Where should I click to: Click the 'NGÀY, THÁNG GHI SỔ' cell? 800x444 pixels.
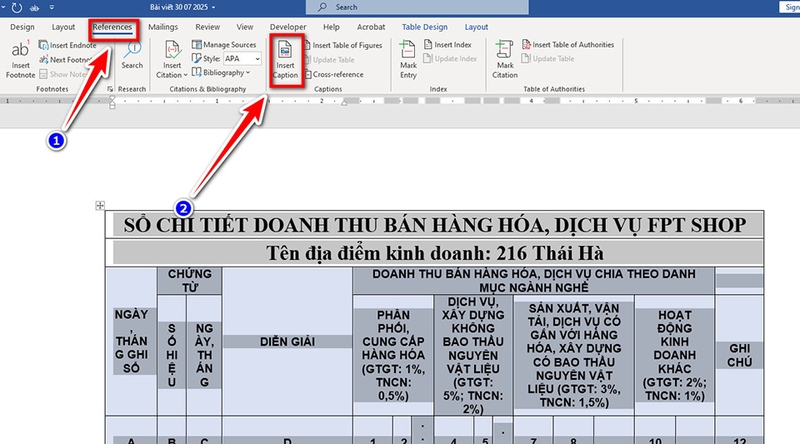(x=132, y=341)
